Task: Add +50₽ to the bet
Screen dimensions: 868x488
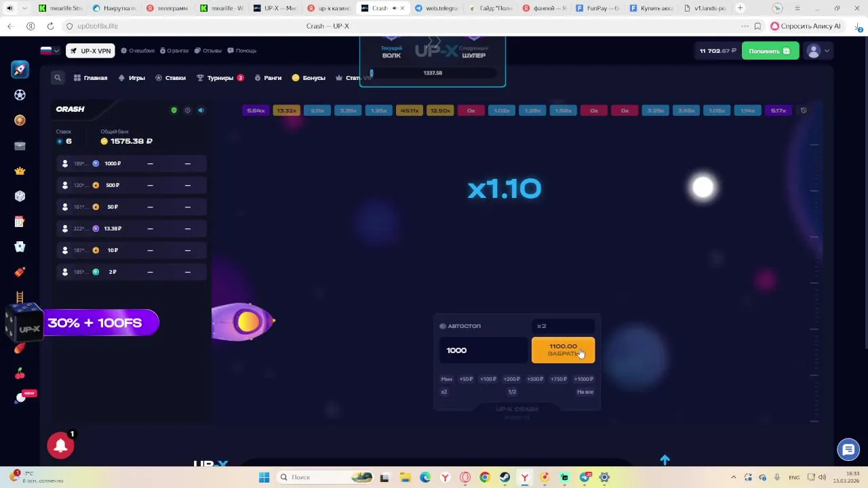Action: coord(466,379)
